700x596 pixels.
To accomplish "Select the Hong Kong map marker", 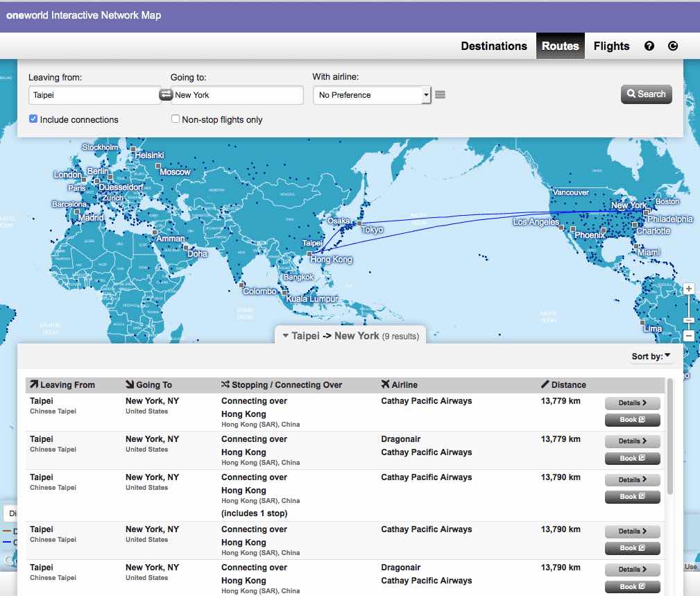I will click(x=309, y=254).
